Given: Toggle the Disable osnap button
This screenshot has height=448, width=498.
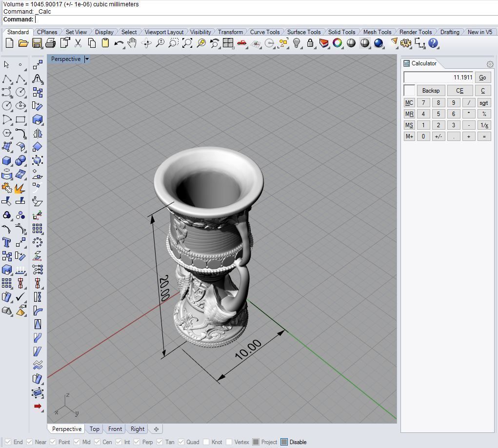Looking at the screenshot, I should pyautogui.click(x=284, y=442).
